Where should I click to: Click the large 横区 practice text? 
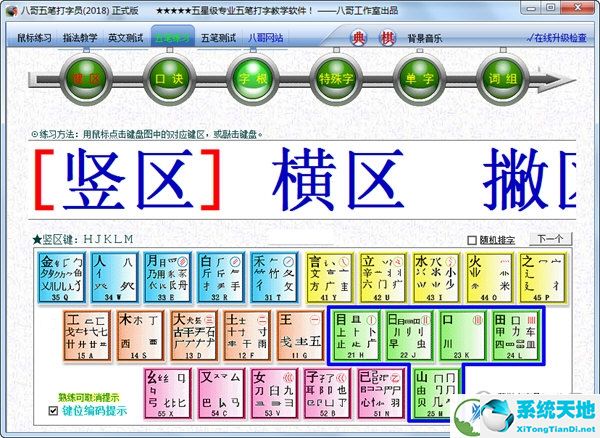pos(338,180)
